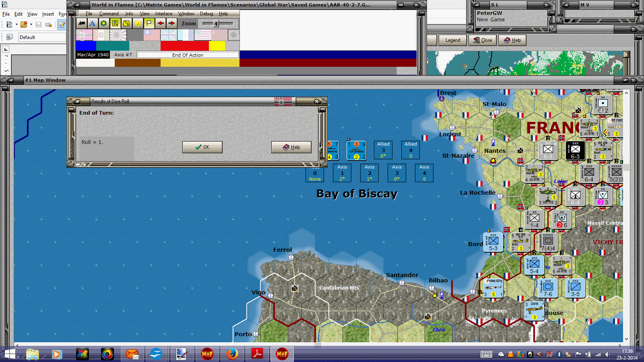Click Help in the dice roll dialog
Screen dimensions: 644x362
tap(291, 147)
